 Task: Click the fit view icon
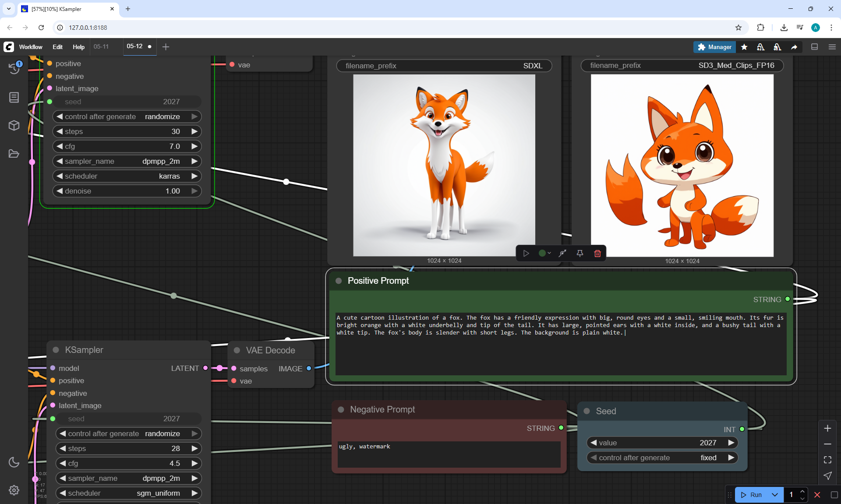point(827,460)
